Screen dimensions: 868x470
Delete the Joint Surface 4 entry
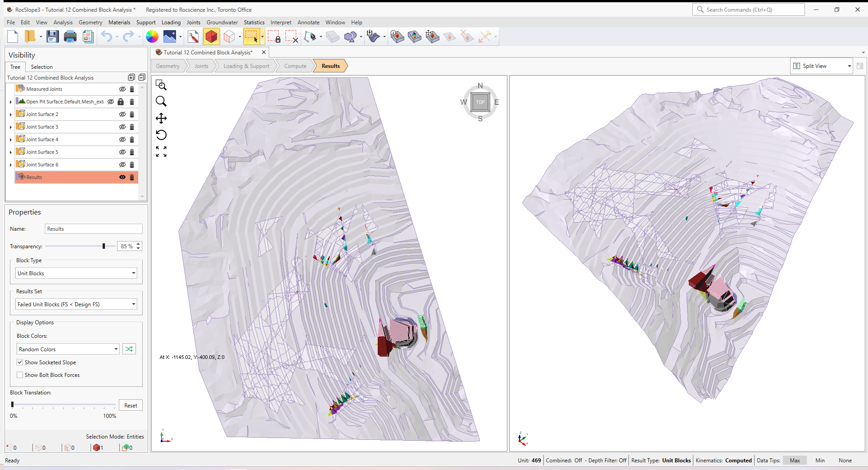(x=132, y=139)
